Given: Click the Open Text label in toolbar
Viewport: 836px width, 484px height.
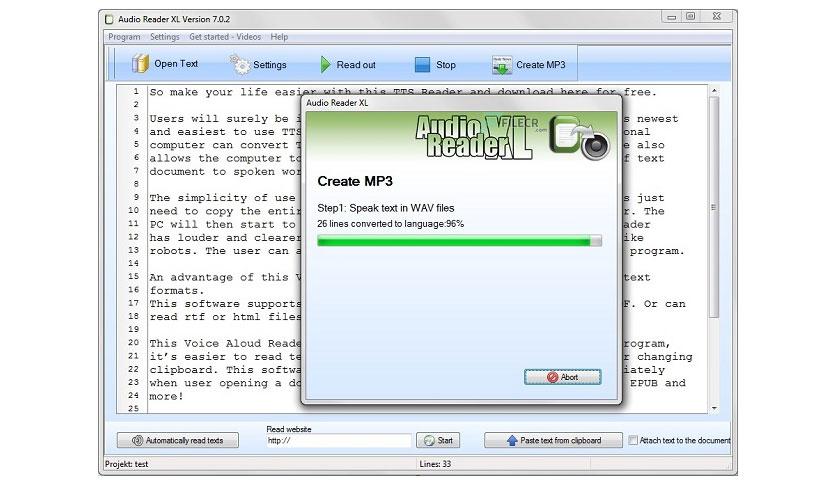Looking at the screenshot, I should (x=176, y=63).
